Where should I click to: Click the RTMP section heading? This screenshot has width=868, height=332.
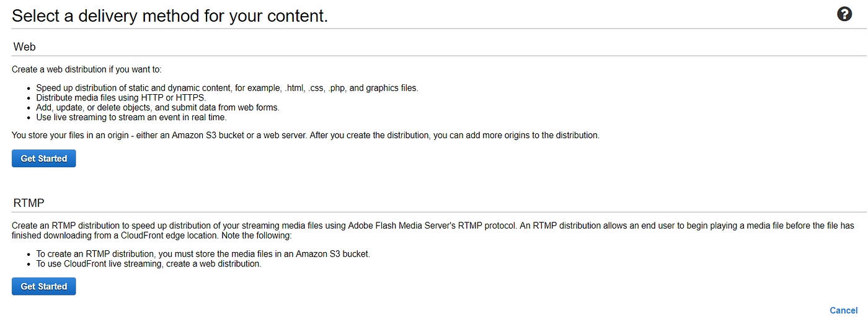29,203
